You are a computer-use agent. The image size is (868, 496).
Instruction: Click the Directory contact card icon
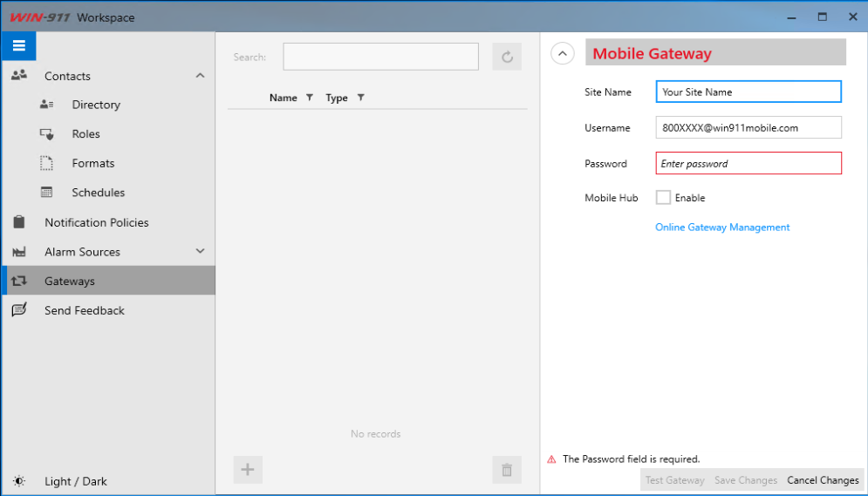[46, 105]
